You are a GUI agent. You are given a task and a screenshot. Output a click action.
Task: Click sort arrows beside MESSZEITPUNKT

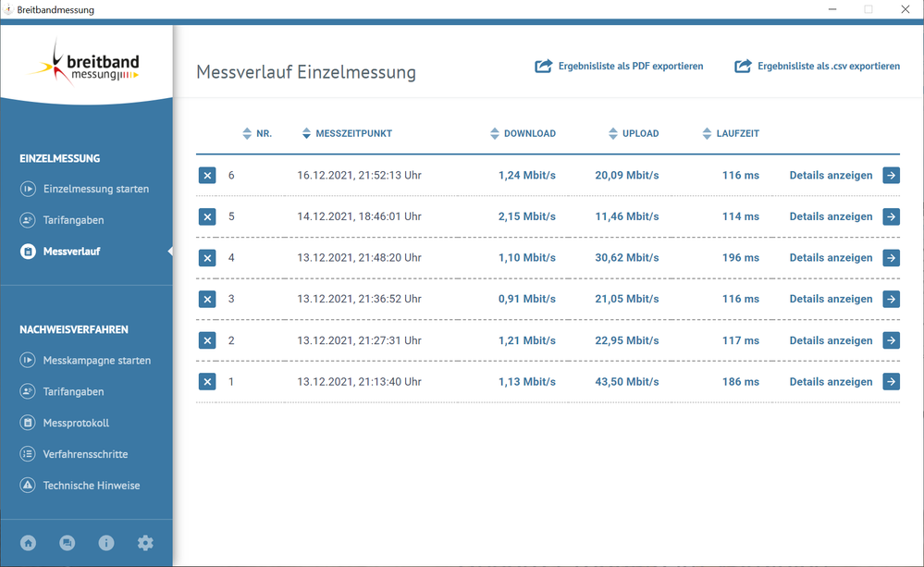pyautogui.click(x=306, y=133)
